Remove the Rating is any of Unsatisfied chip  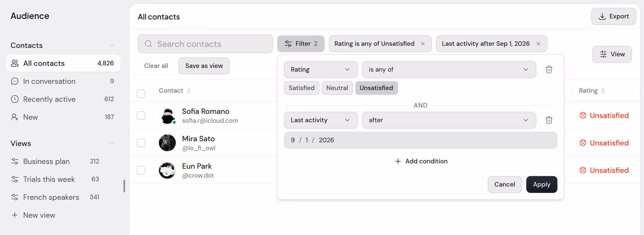tap(423, 44)
